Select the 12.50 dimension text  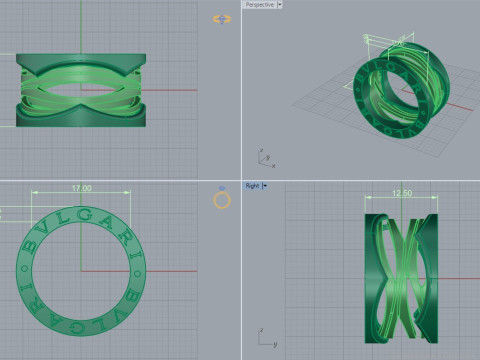[x=402, y=193]
